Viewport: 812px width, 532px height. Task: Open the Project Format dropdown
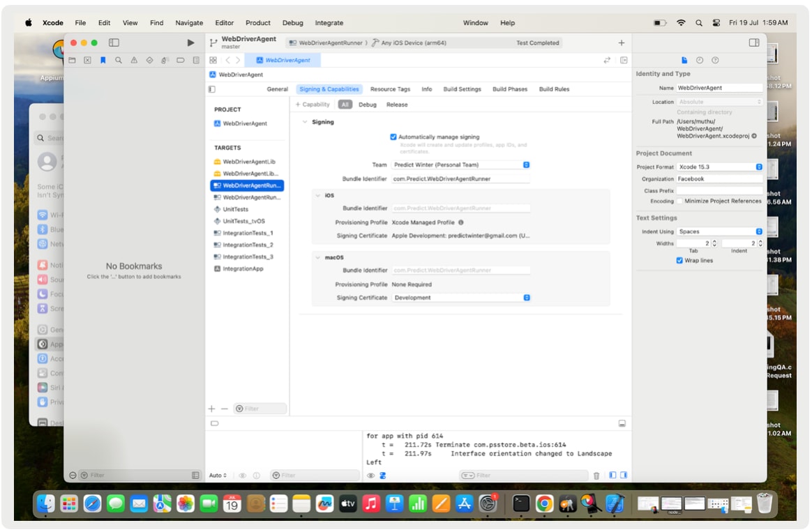pyautogui.click(x=720, y=167)
